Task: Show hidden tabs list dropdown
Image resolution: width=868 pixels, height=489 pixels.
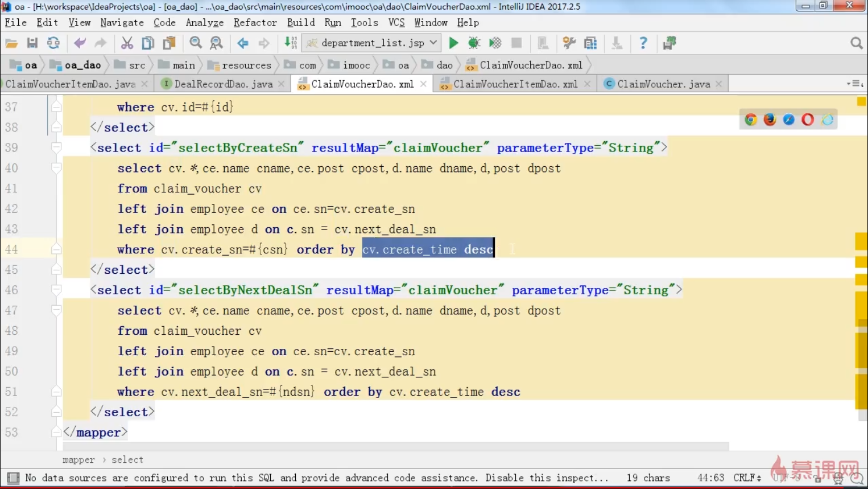Action: (855, 84)
